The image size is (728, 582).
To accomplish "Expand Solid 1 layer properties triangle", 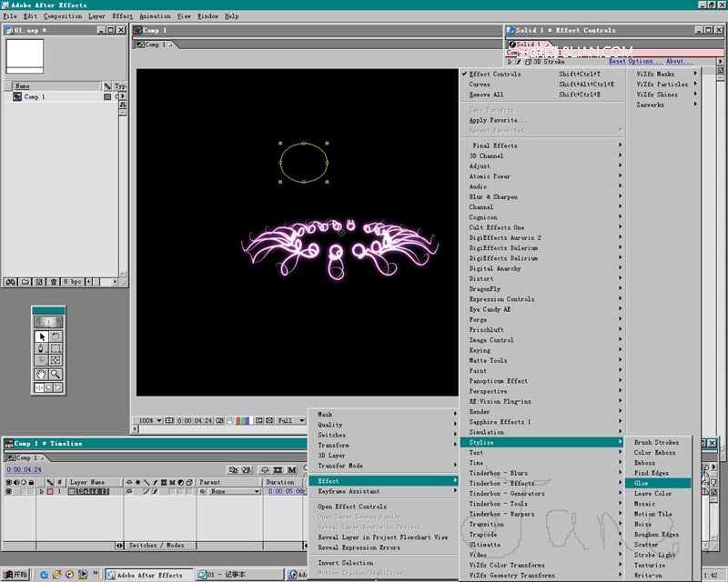I will pos(40,491).
